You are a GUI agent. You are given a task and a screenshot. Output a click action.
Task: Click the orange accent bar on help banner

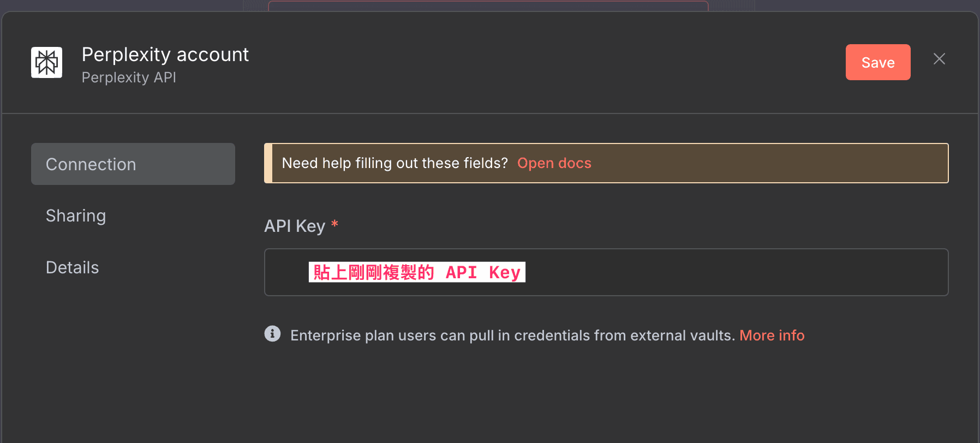pyautogui.click(x=267, y=163)
